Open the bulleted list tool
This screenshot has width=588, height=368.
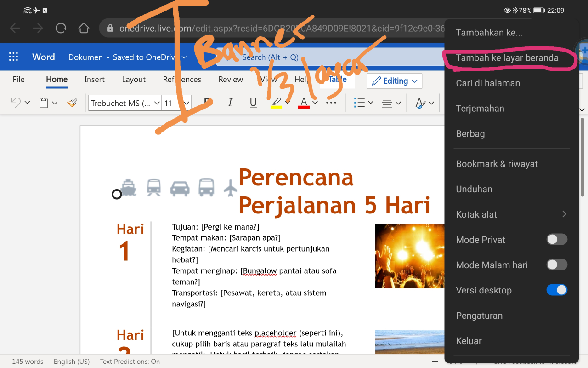click(360, 102)
